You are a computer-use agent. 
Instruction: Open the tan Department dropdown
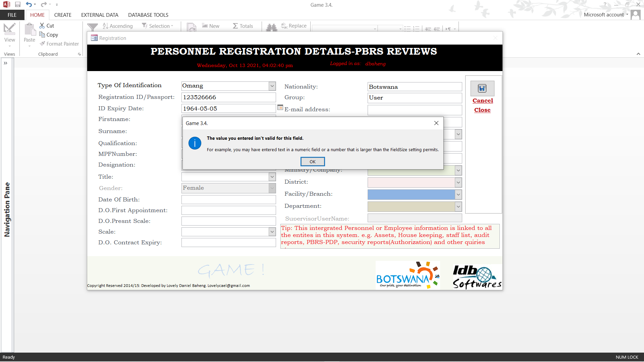coord(458,206)
